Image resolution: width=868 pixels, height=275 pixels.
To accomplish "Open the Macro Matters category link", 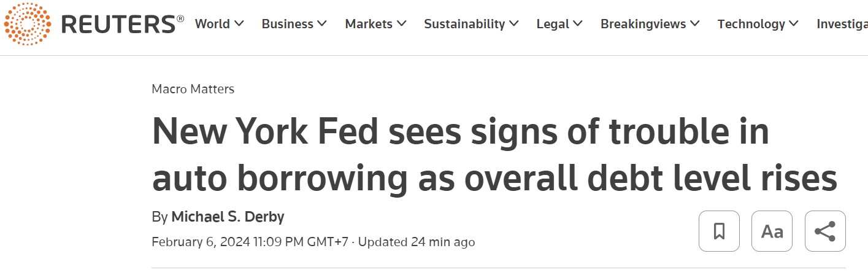I will [x=193, y=89].
